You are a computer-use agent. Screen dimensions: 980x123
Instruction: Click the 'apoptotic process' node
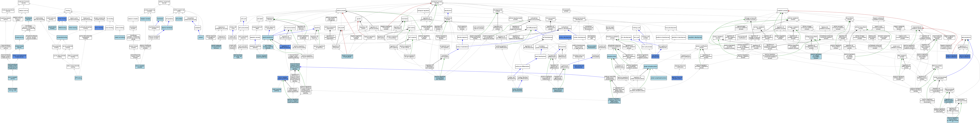tap(255, 37)
